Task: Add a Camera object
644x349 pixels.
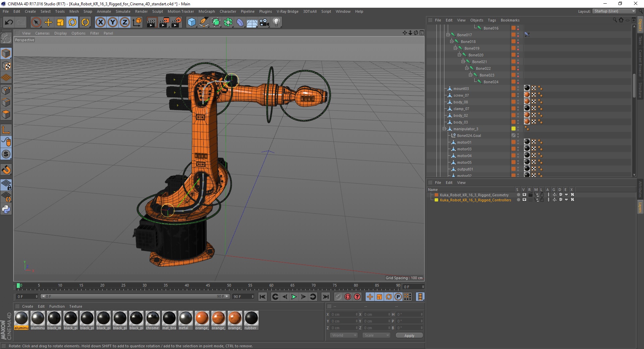Action: click(x=264, y=22)
